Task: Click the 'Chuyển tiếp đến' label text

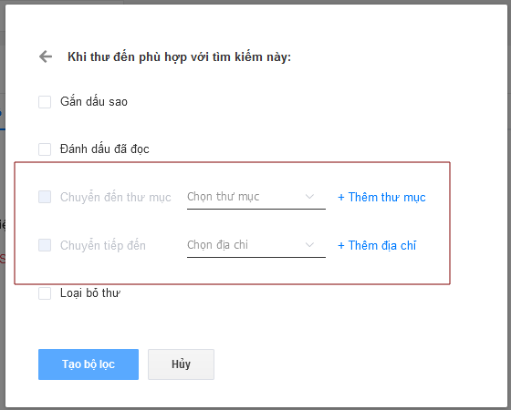Action: pyautogui.click(x=103, y=245)
